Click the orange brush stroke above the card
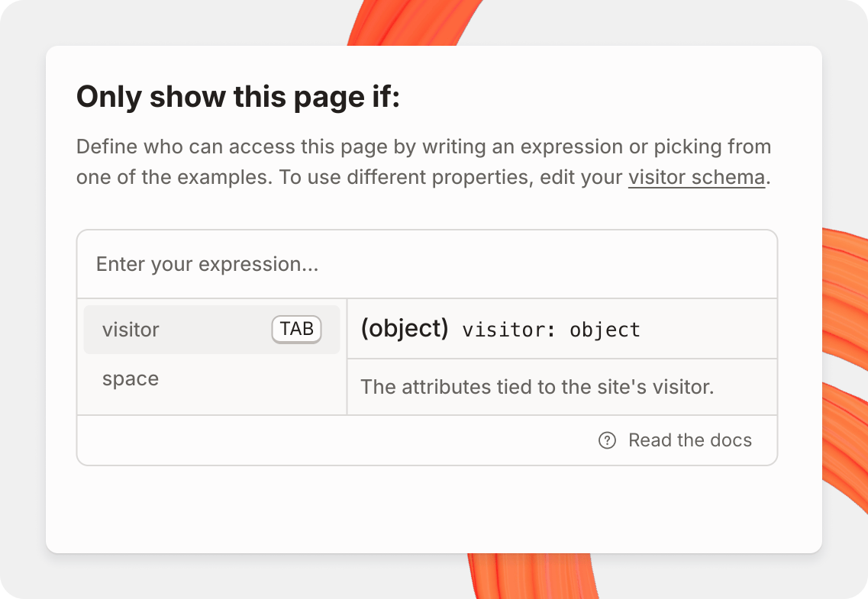This screenshot has height=599, width=868. (414, 21)
